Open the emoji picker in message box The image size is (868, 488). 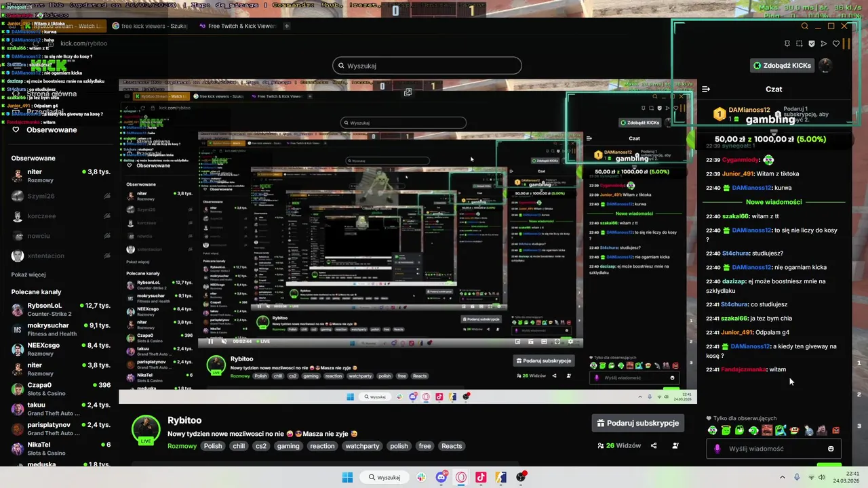[x=831, y=449]
